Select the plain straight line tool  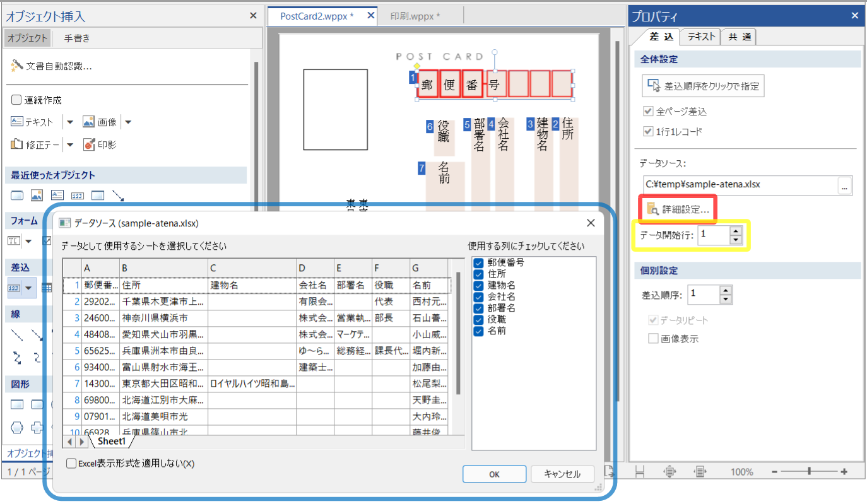[17, 334]
